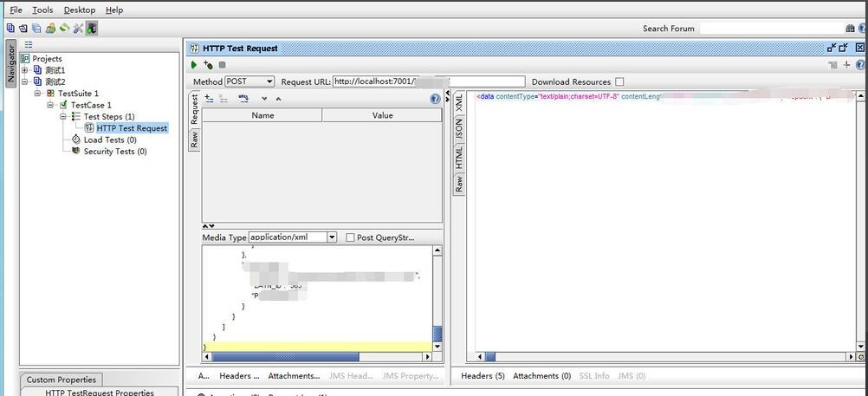
Task: Click the navigator list-view icon above Projects
Action: point(29,45)
